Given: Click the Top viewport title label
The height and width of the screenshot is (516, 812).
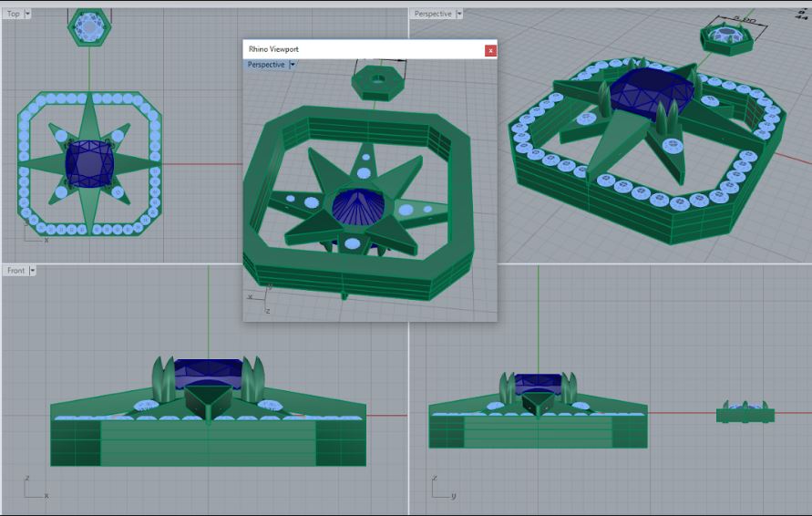Looking at the screenshot, I should coord(14,14).
